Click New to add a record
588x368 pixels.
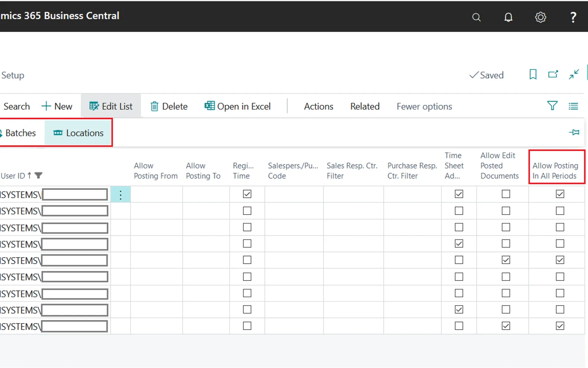point(57,106)
